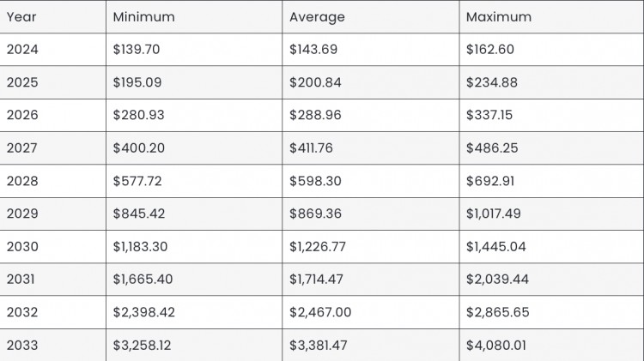Select the $2,865.65 maximum cell
644x361 pixels.
551,312
